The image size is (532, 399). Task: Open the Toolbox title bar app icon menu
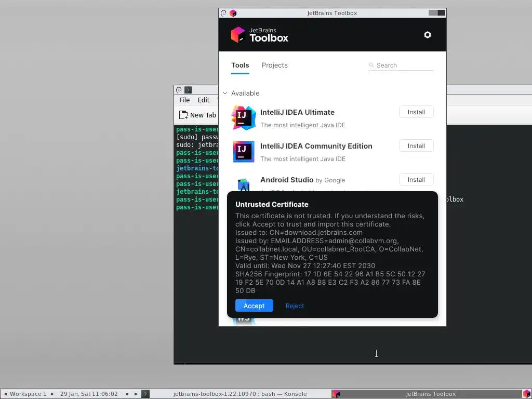tap(233, 13)
